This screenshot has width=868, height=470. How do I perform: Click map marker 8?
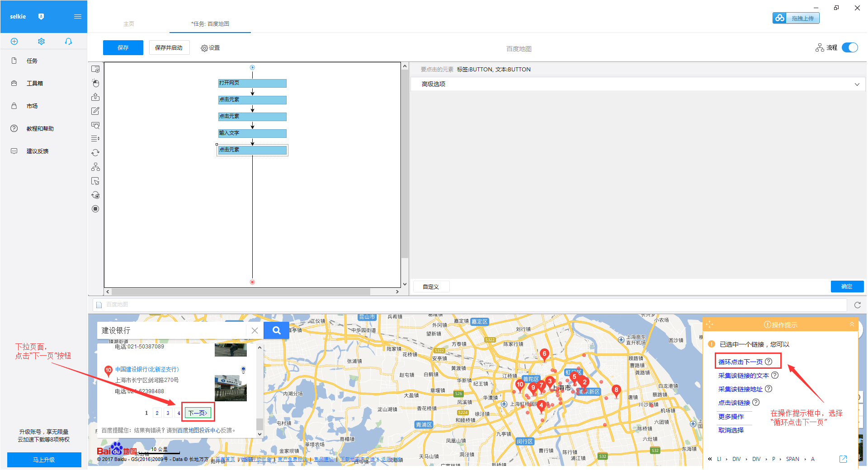(x=616, y=390)
